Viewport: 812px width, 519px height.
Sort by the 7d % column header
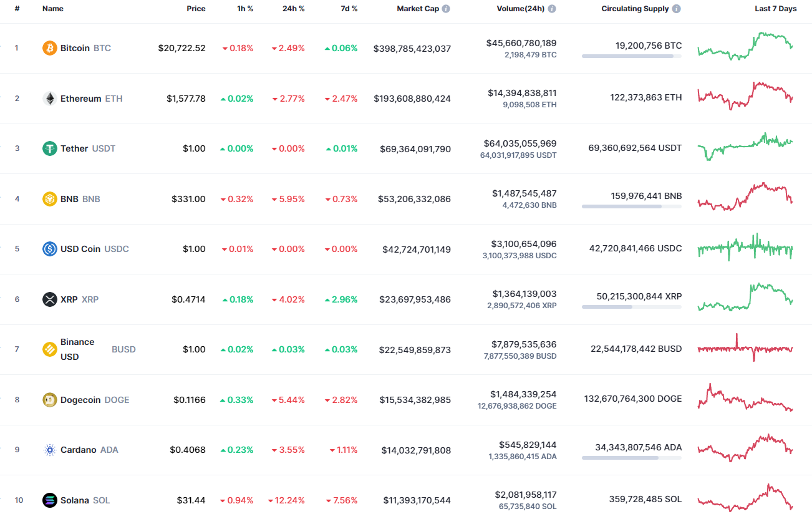coord(349,9)
